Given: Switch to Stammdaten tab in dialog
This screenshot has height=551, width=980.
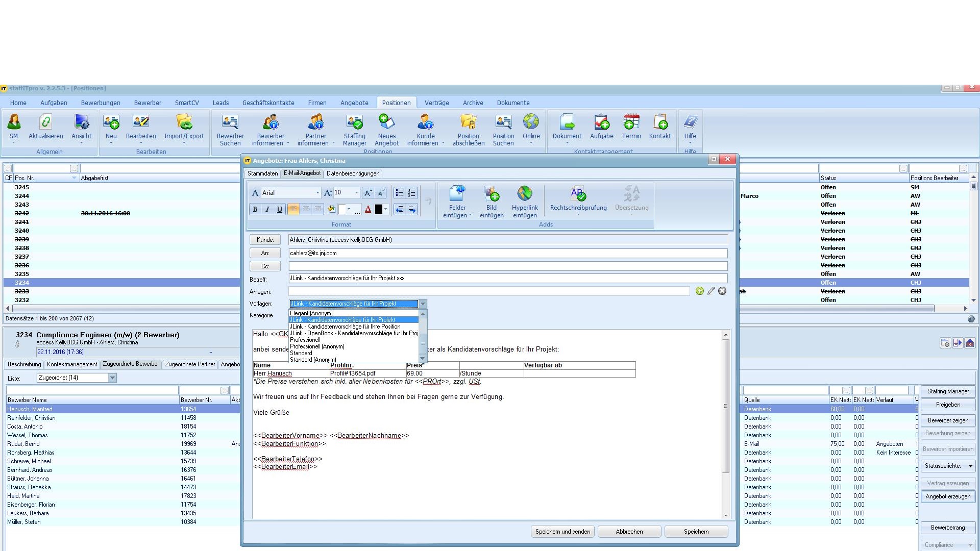Looking at the screenshot, I should pos(262,173).
